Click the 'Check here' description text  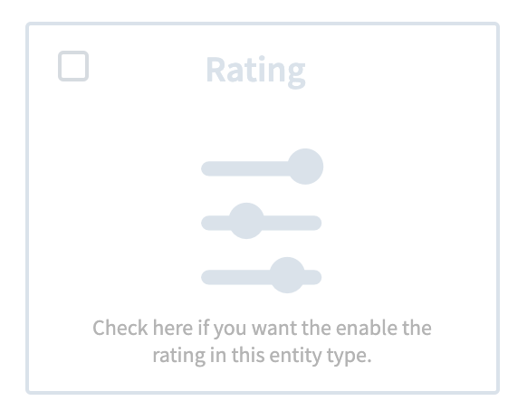click(263, 341)
